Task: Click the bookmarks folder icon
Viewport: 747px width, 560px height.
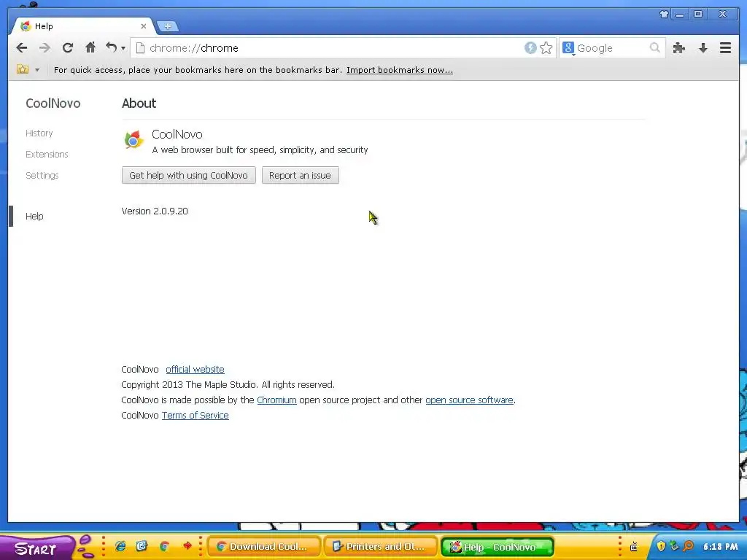Action: pyautogui.click(x=23, y=69)
